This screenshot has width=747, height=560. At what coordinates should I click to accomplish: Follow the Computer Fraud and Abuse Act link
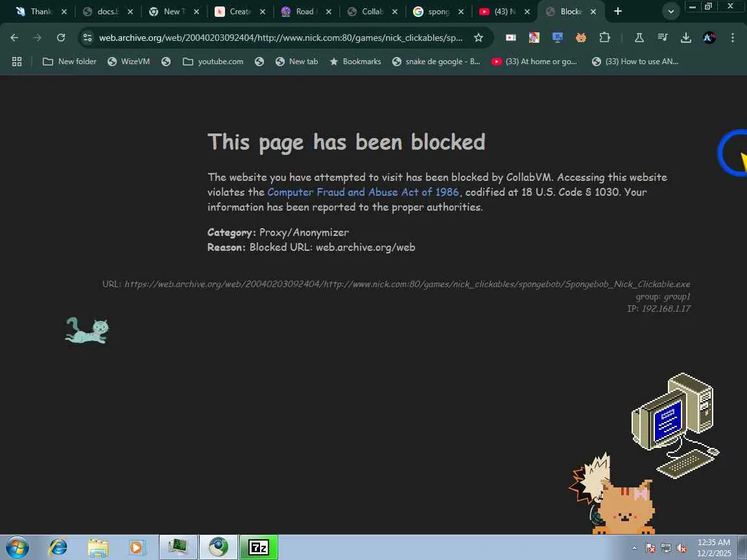pos(363,192)
